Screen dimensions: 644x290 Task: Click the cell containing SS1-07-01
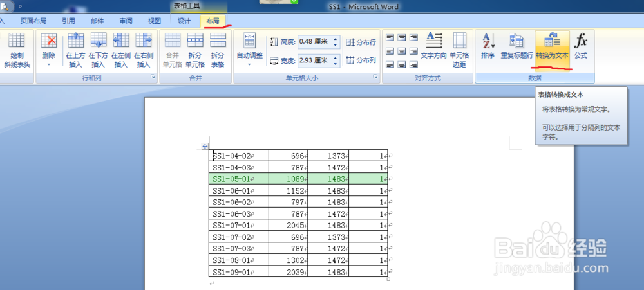pyautogui.click(x=239, y=226)
